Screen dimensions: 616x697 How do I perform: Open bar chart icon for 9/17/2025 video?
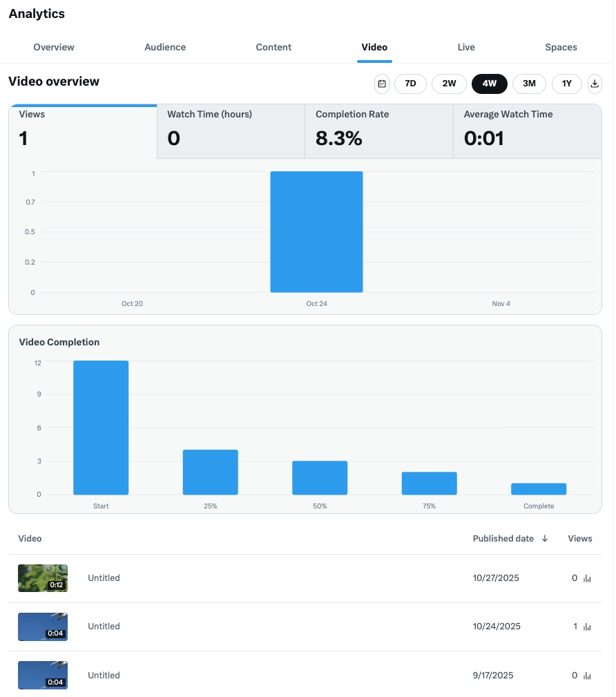(x=588, y=676)
